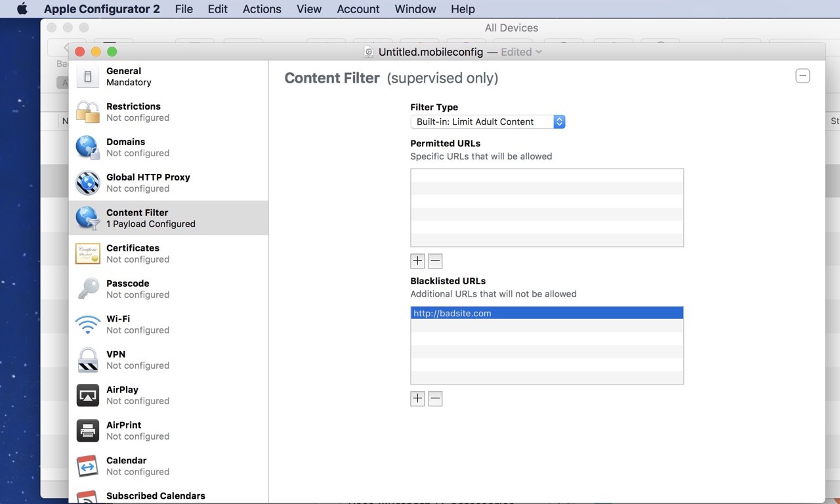Open the Actions menu
The width and height of the screenshot is (840, 504).
tap(262, 9)
